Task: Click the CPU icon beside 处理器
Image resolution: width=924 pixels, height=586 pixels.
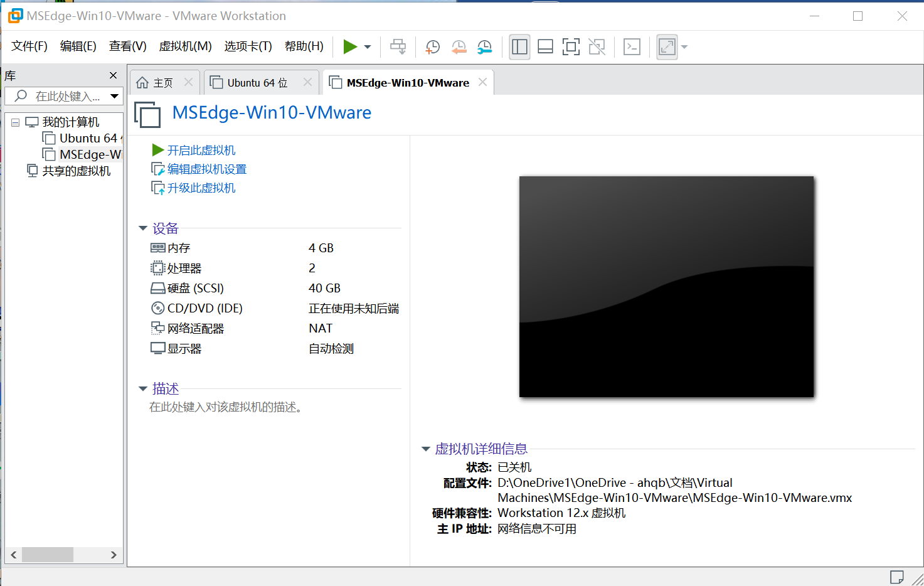Action: tap(158, 268)
